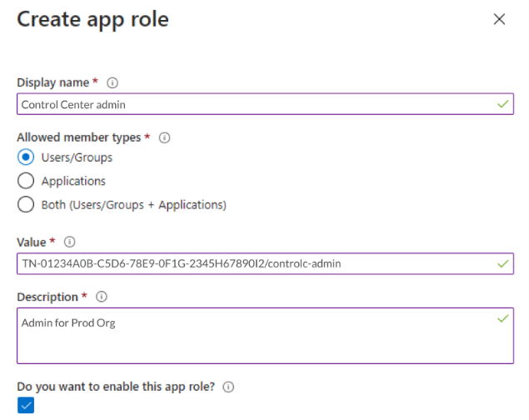Click the "Description" field label
Viewport: 529px width, 420px height.
[47, 297]
